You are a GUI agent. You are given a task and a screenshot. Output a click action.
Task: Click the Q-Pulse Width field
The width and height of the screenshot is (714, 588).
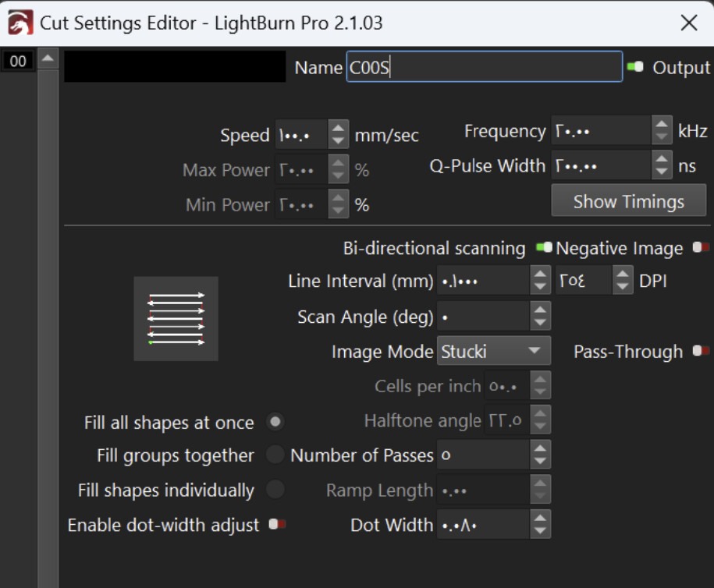(x=601, y=165)
